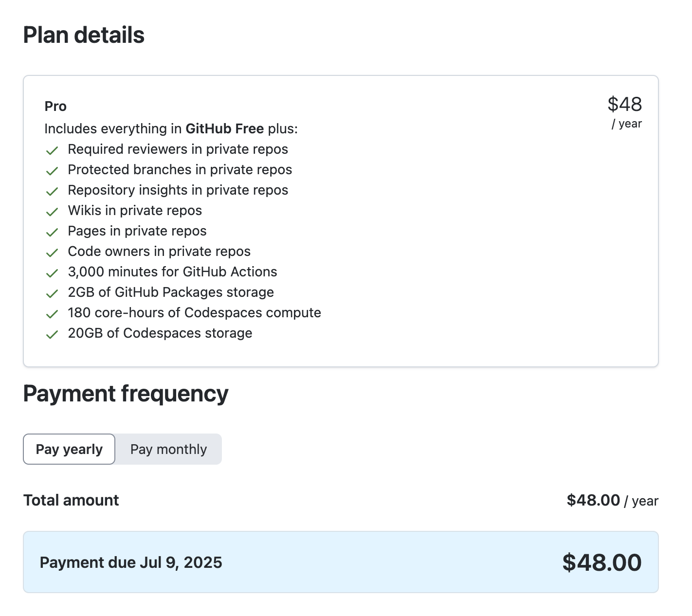Click the checkmark beside Pages in private repos
The width and height of the screenshot is (692, 616).
[52, 232]
